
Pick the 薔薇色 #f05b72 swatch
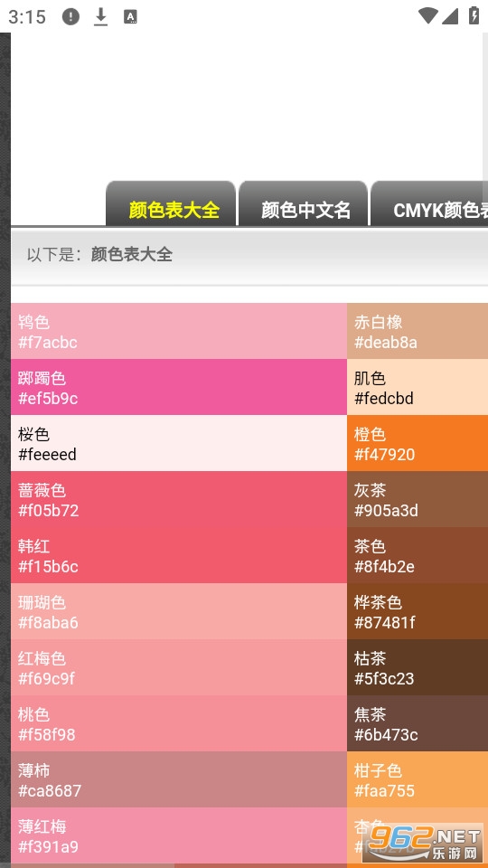click(179, 499)
